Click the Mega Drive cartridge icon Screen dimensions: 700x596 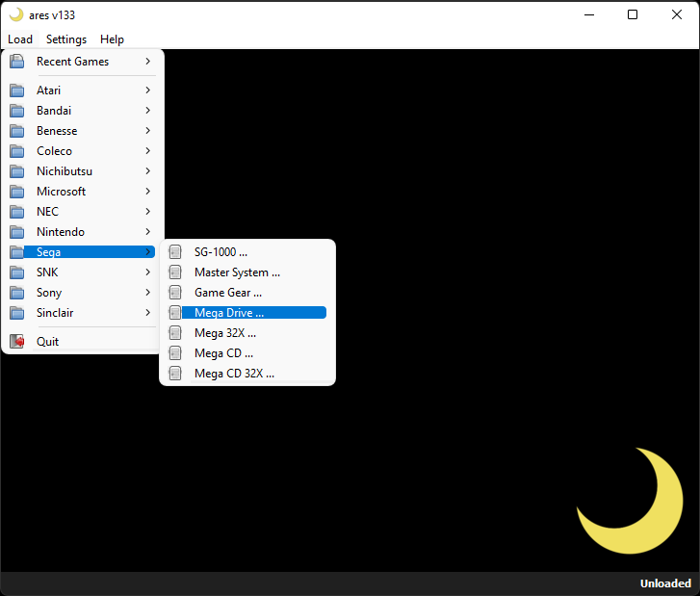[175, 313]
